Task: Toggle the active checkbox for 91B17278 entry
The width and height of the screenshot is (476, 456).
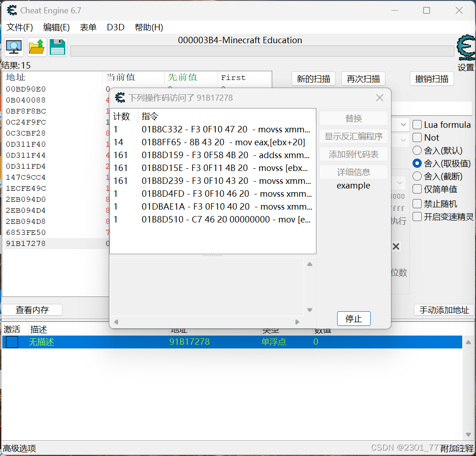Action: [x=12, y=342]
